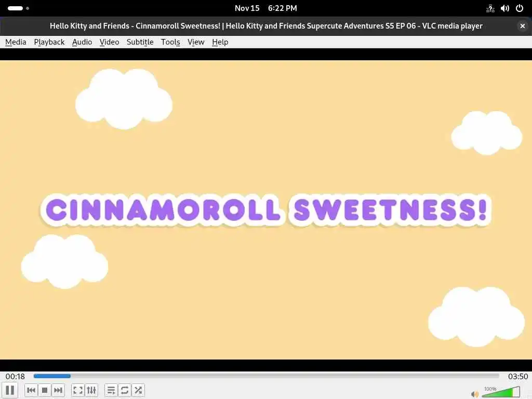Show the playlist panel
The width and height of the screenshot is (532, 399).
pyautogui.click(x=111, y=390)
